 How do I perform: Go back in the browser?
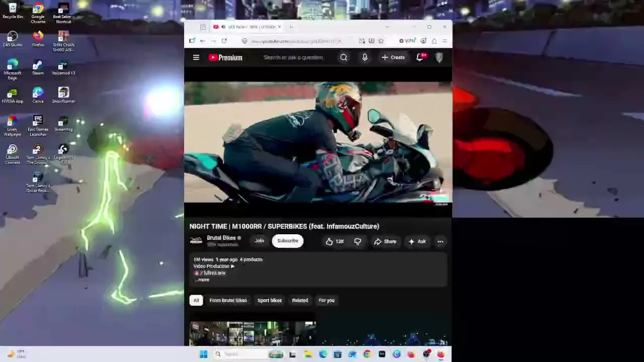[202, 41]
